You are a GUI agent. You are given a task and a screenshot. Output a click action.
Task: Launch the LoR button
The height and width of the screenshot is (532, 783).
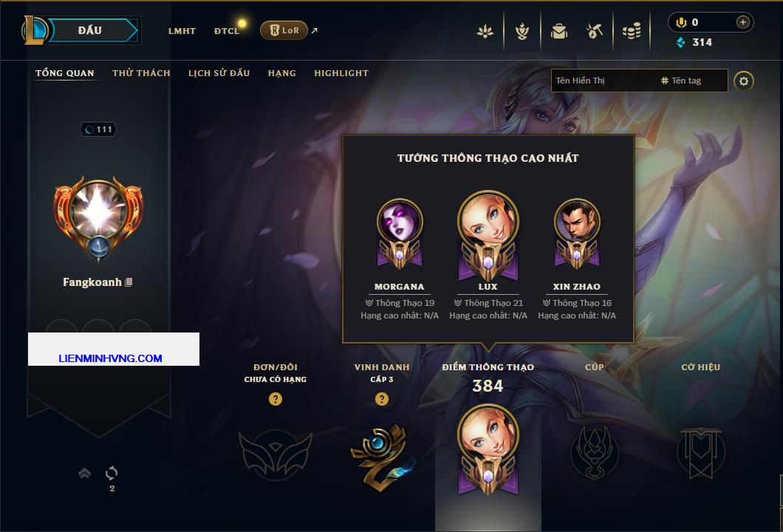284,30
